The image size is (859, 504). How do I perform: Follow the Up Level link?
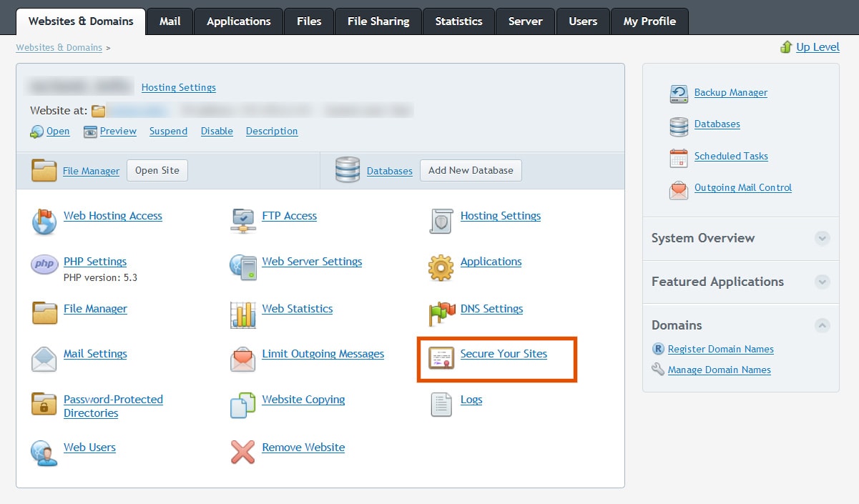click(x=818, y=47)
